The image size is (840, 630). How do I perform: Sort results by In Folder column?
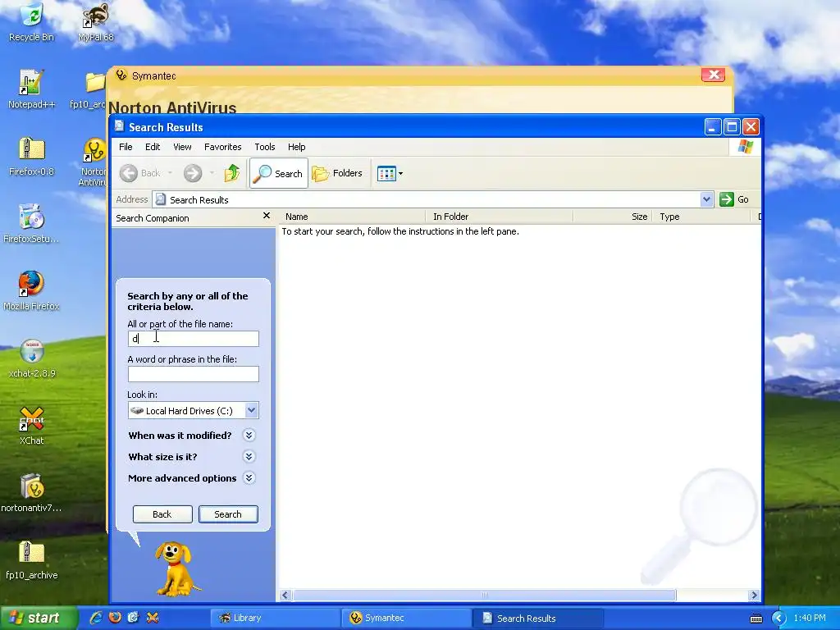500,217
